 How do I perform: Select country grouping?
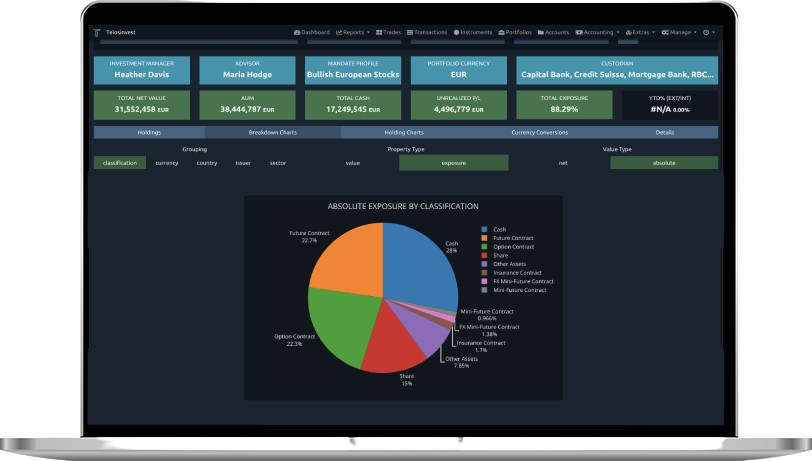(x=207, y=163)
